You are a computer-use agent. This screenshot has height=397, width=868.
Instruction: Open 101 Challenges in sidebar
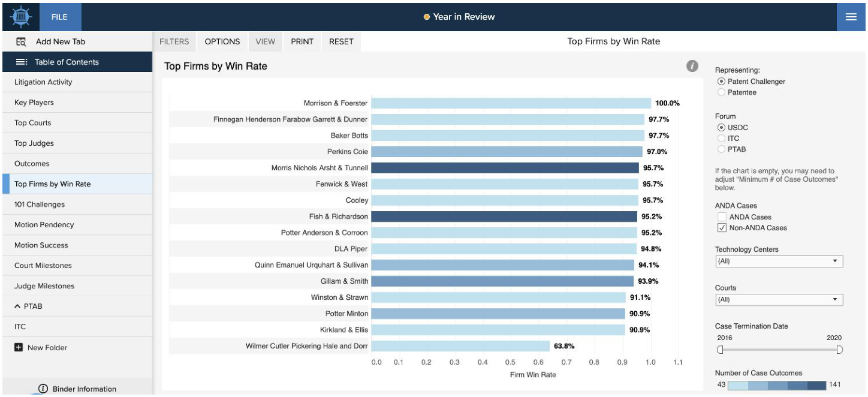coord(77,204)
